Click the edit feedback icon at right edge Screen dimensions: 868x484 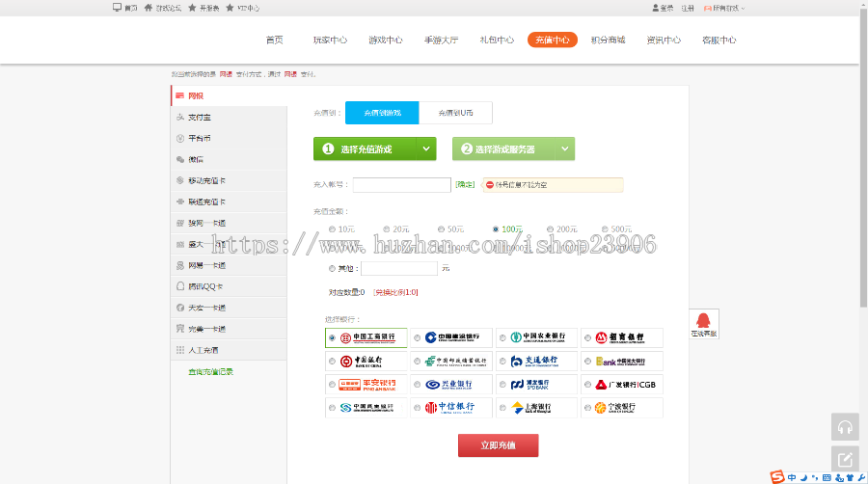pos(845,459)
